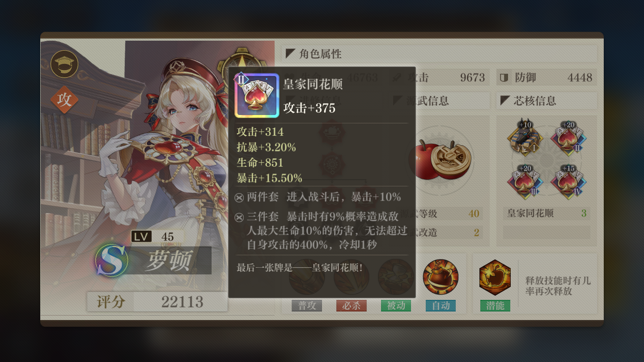
Task: Select the 普攻 skill label
Action: tap(307, 306)
